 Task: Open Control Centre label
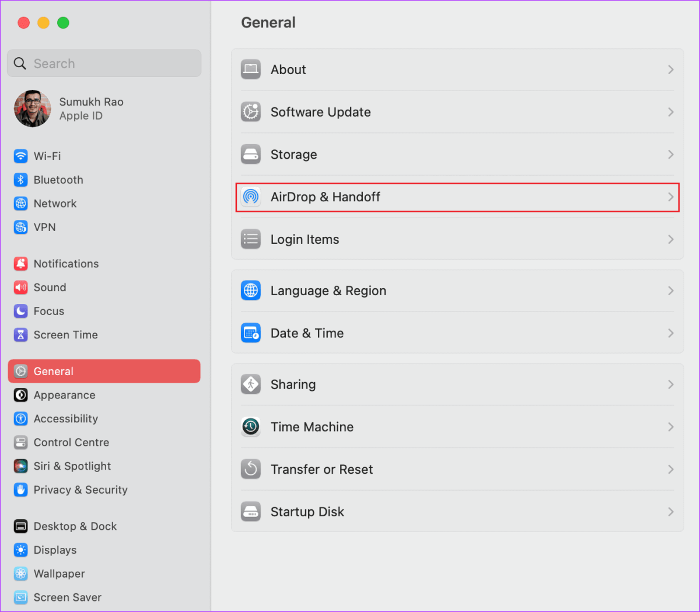point(71,442)
